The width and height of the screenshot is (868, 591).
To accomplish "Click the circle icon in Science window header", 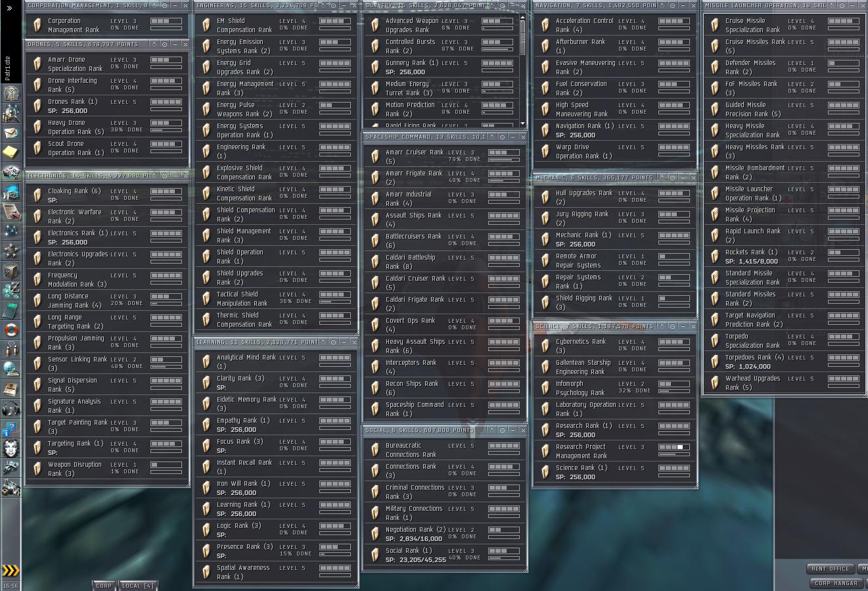I will pos(673,326).
